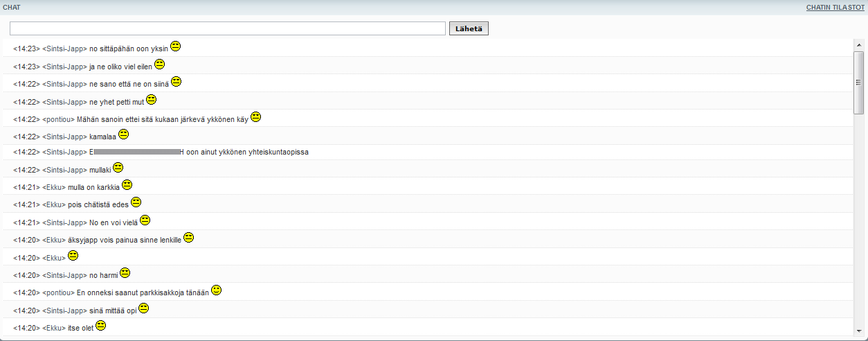Screen dimensions: 868x341
Task: Click username pontiou in the parkkisakkoja row
Action: (59, 293)
